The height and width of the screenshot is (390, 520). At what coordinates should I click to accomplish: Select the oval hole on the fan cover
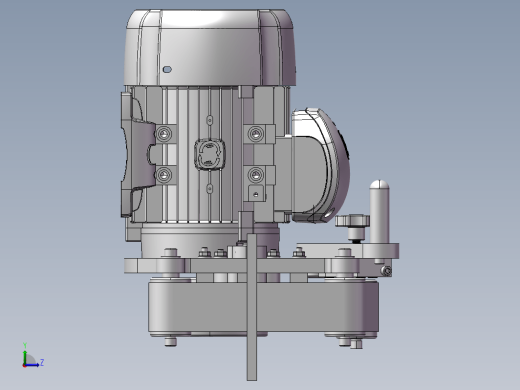[167, 69]
